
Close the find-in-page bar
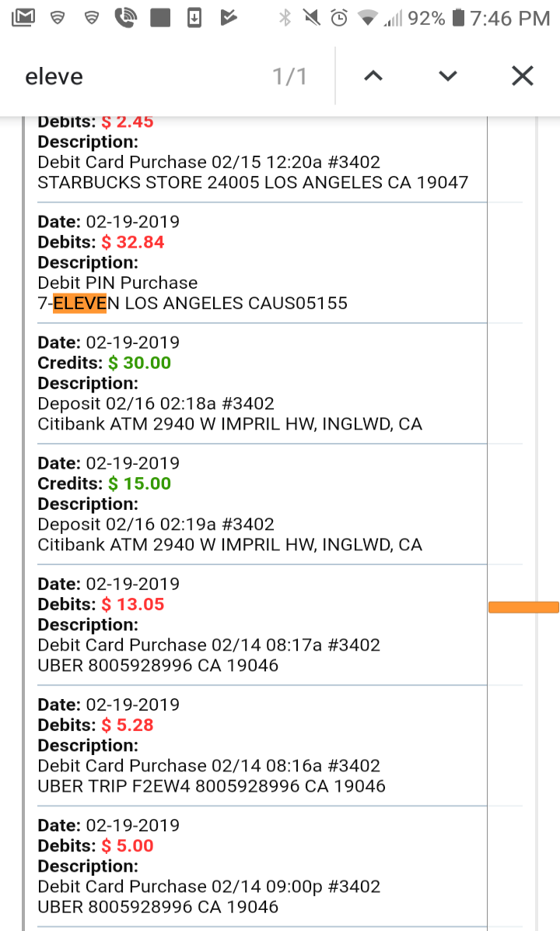click(x=522, y=76)
